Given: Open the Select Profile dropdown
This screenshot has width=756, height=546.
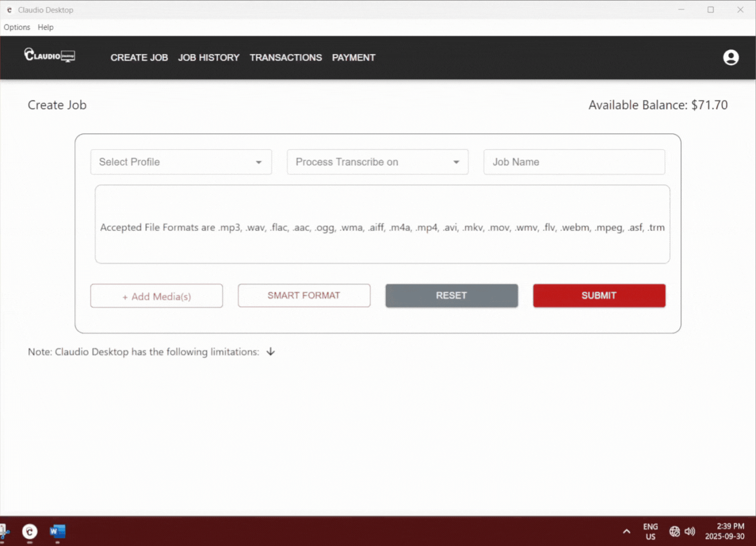Looking at the screenshot, I should [181, 162].
